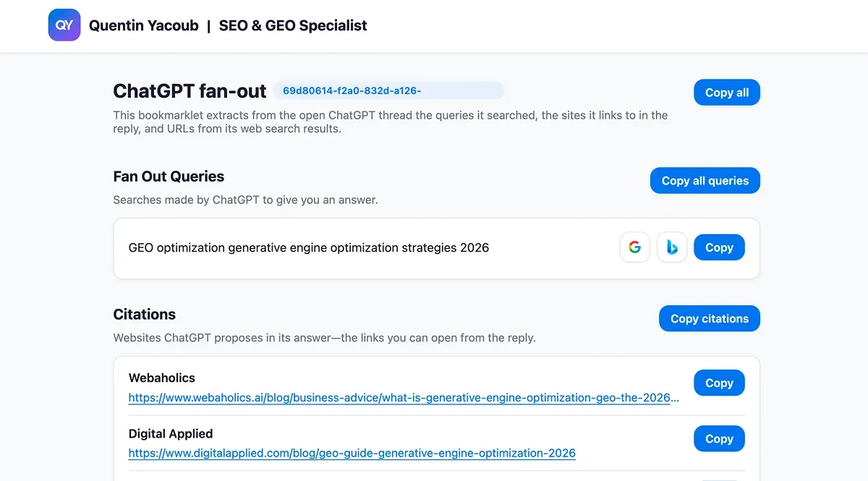868x481 pixels.
Task: Click the Copy all button
Action: (x=726, y=92)
